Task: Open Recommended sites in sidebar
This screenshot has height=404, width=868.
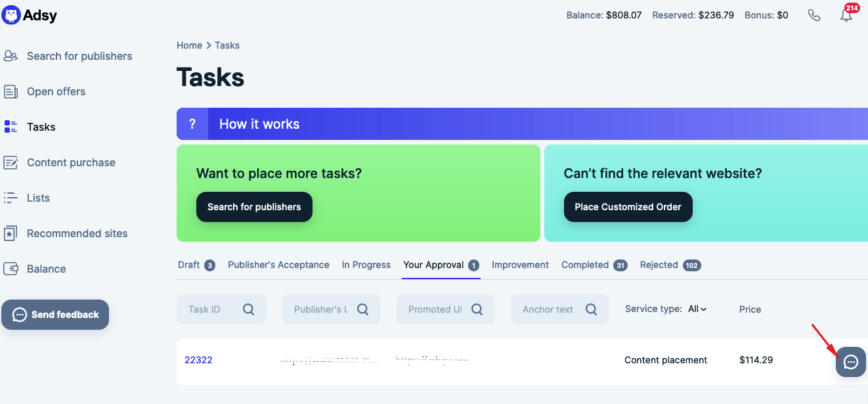Action: tap(77, 233)
